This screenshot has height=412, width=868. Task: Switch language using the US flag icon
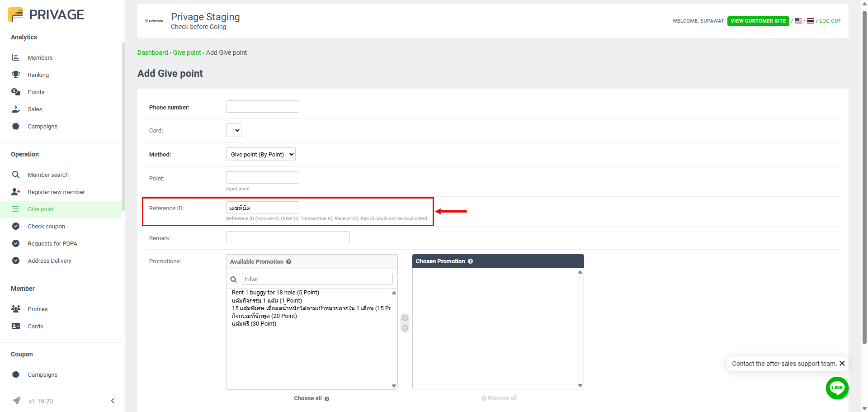click(x=798, y=21)
